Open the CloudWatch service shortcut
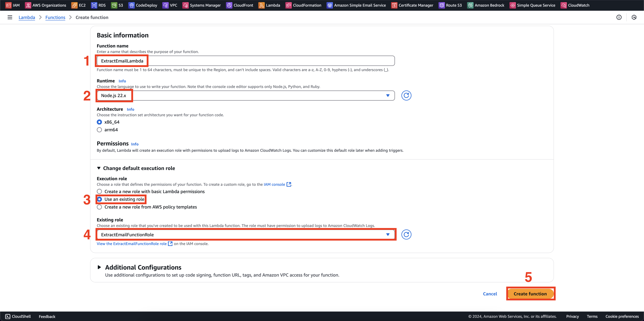 click(575, 5)
